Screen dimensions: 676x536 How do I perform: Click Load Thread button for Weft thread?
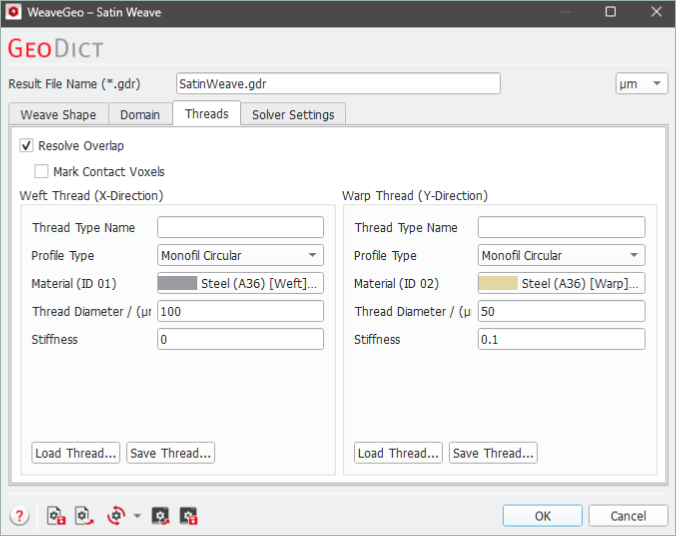76,453
